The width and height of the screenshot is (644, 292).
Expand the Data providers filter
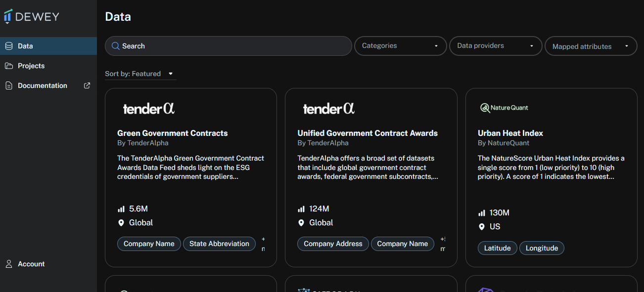click(x=496, y=46)
